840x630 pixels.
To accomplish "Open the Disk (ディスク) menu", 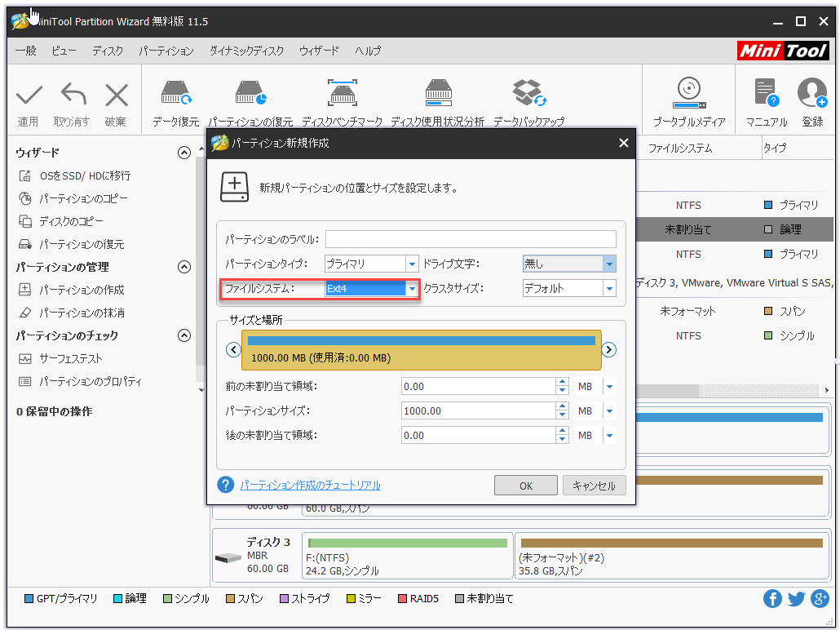I will (108, 51).
